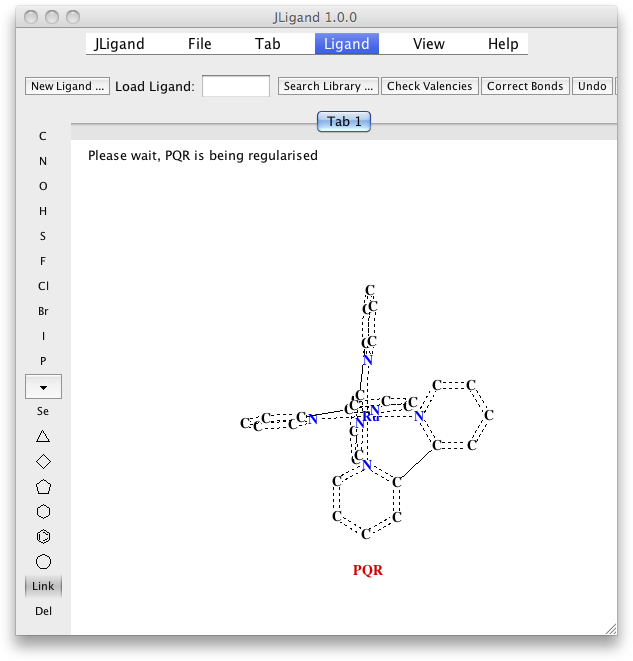This screenshot has height=661, width=633.
Task: Choose the Se selenium element tool
Action: (43, 411)
